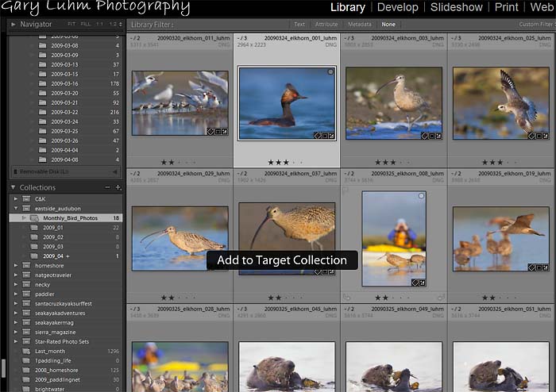This screenshot has width=556, height=392.
Task: Switch the Navigator zoom to FILL
Action: pos(86,24)
